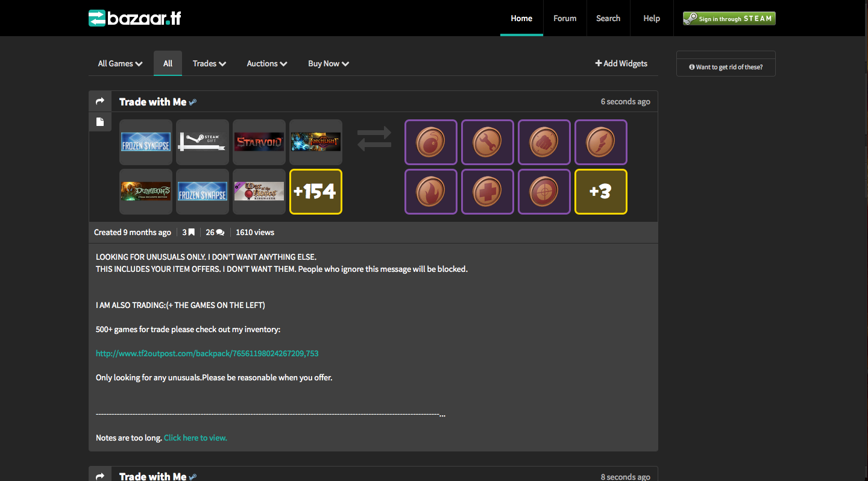Image resolution: width=868 pixels, height=481 pixels.
Task: Click here to view full notes
Action: [195, 438]
